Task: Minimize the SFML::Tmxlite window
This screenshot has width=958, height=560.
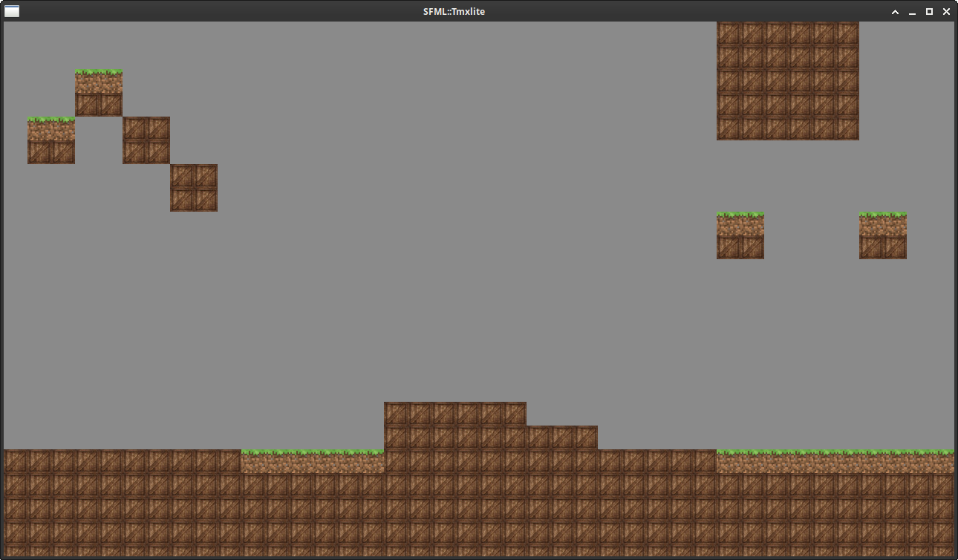Action: [912, 12]
